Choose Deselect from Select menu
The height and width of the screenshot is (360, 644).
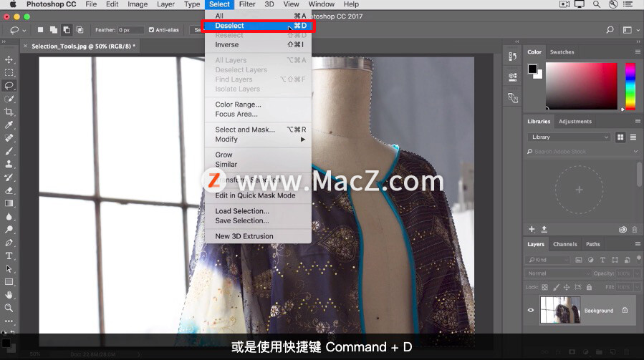point(258,26)
